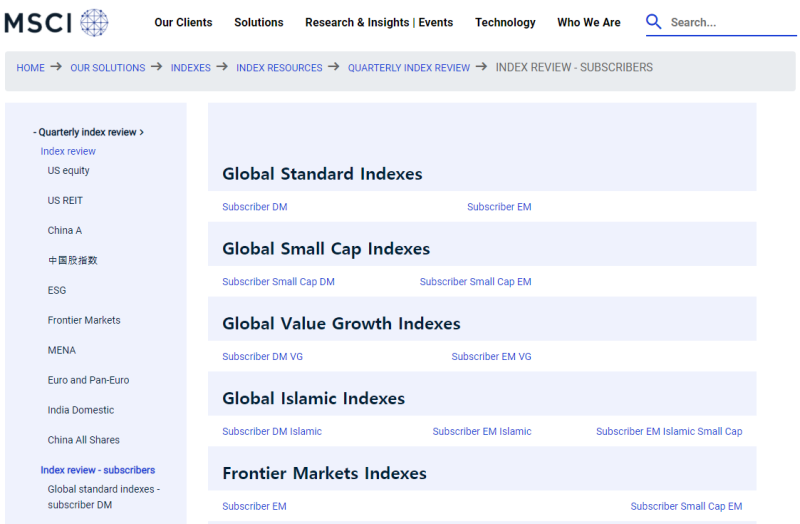This screenshot has width=800, height=524.
Task: Open Subscriber DM under Global Standard Indexes
Action: click(x=255, y=207)
